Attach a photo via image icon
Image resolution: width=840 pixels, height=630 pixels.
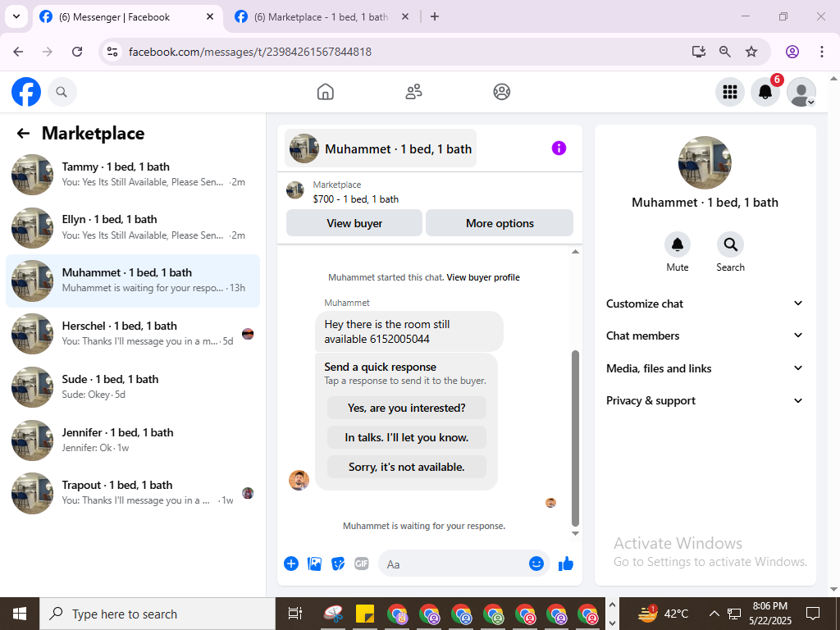[314, 564]
